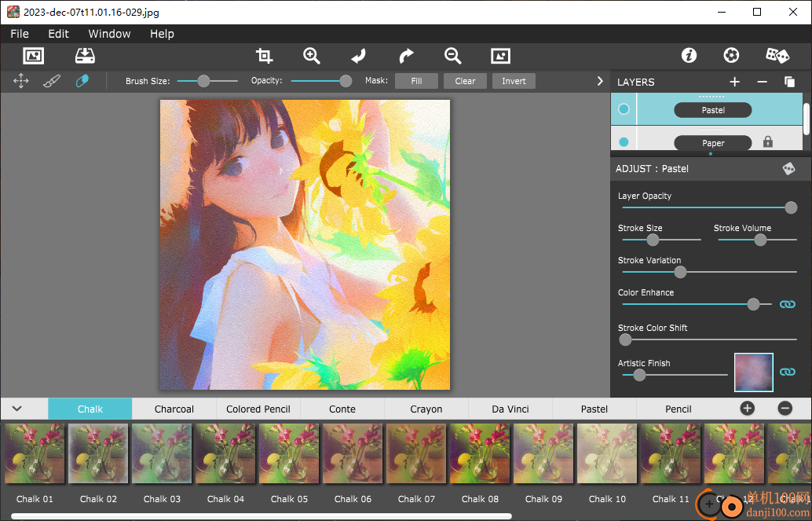The height and width of the screenshot is (521, 812).
Task: Switch to the Pencil preset tab
Action: click(x=678, y=409)
